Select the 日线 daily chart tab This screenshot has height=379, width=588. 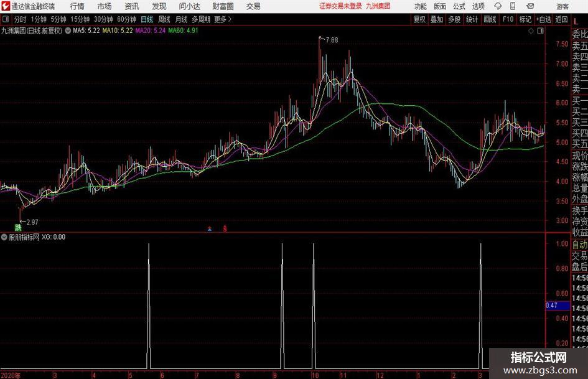tap(147, 19)
